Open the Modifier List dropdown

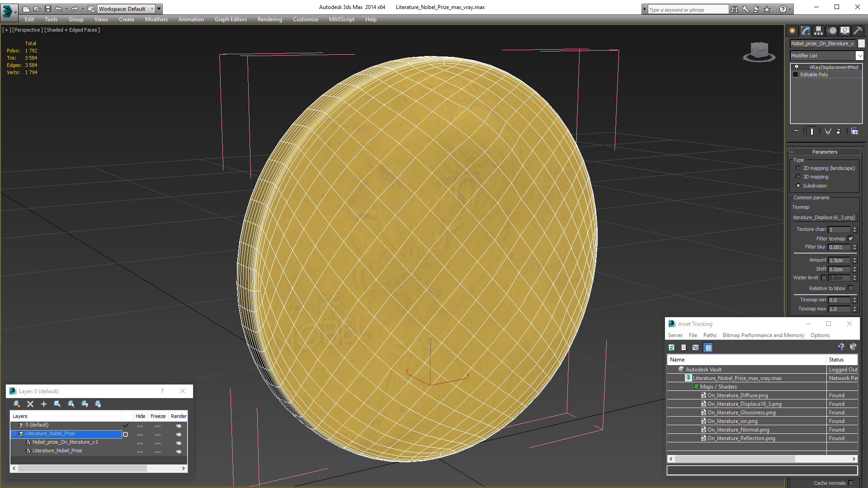859,56
